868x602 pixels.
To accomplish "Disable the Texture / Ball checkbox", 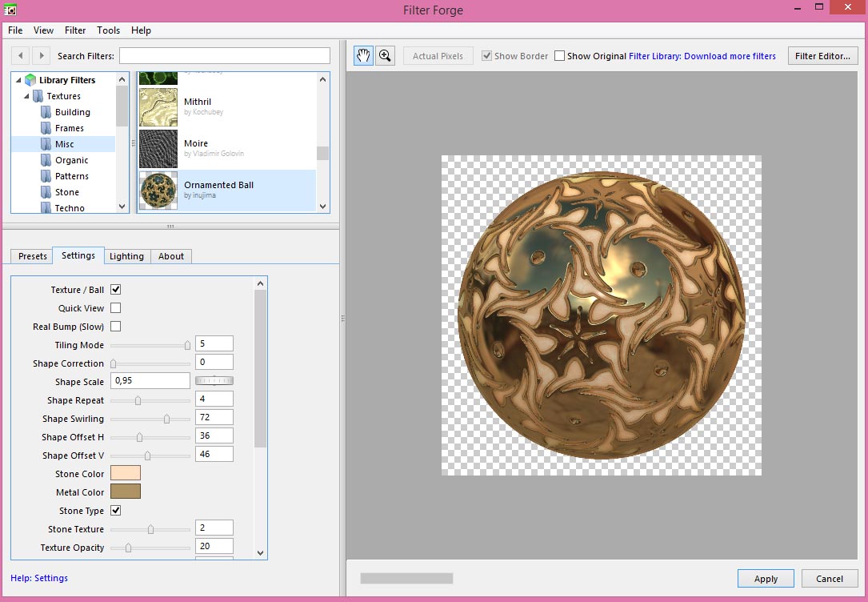I will (116, 290).
